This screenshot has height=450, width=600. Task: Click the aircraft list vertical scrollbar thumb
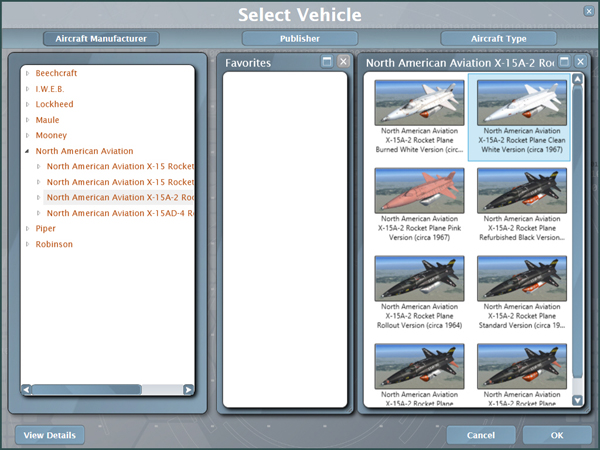coord(577,231)
